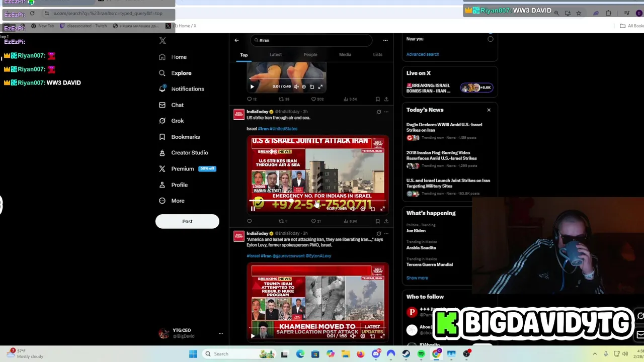This screenshot has height=362, width=644.
Task: Open Profile from the sidebar
Action: click(x=173, y=185)
